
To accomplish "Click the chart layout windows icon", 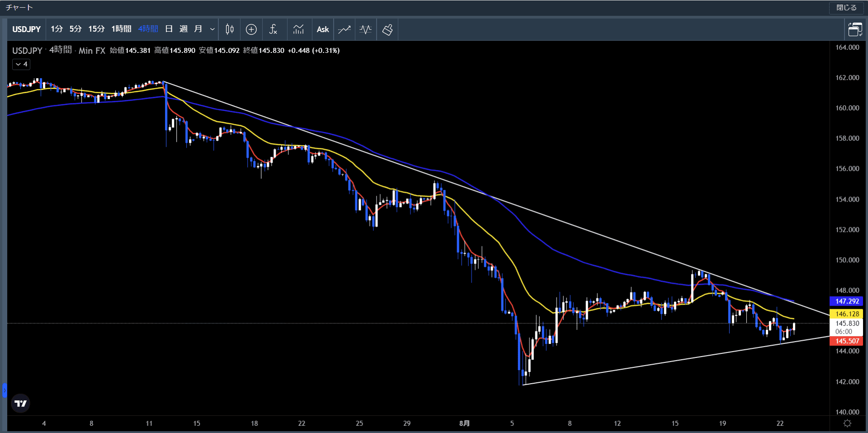I will click(855, 29).
